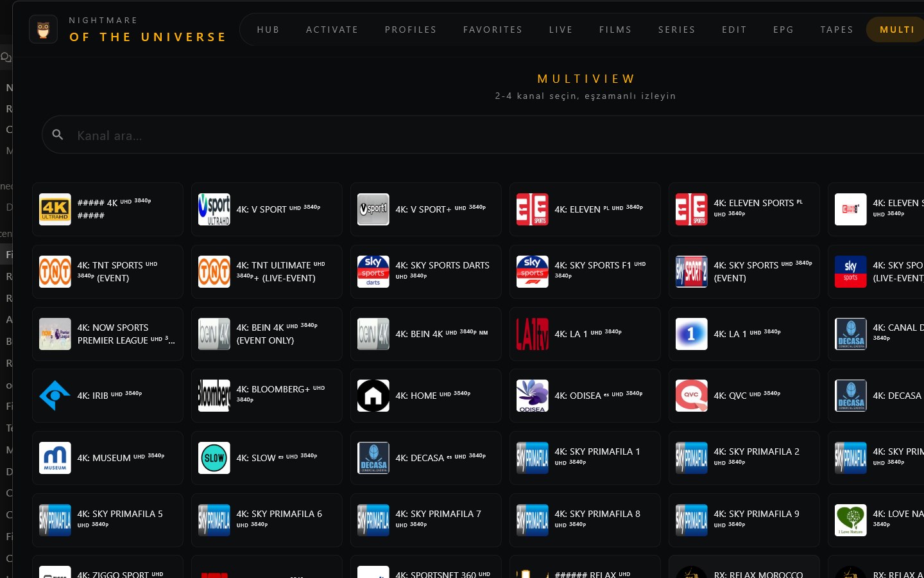Click the blue number 1 channel logo

click(692, 334)
